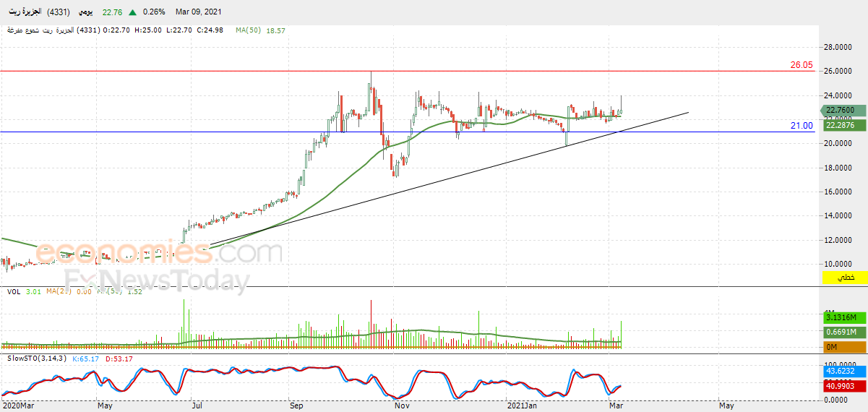
Task: Click the O:22.70 open value
Action: (x=117, y=30)
